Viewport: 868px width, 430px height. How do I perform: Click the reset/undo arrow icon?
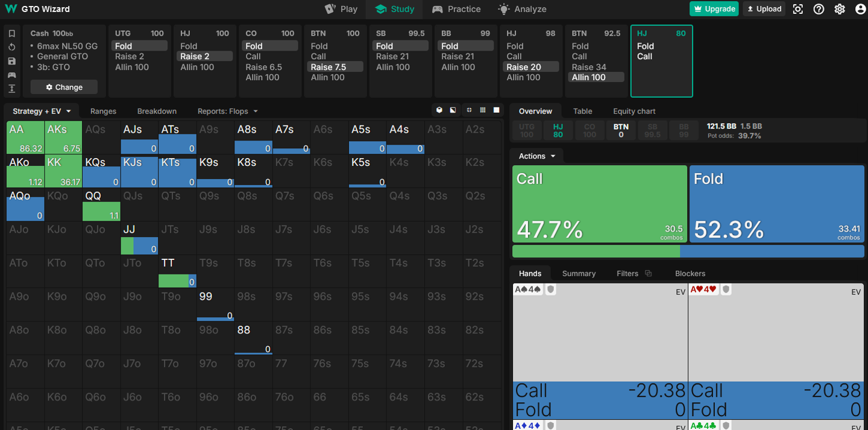pyautogui.click(x=12, y=48)
